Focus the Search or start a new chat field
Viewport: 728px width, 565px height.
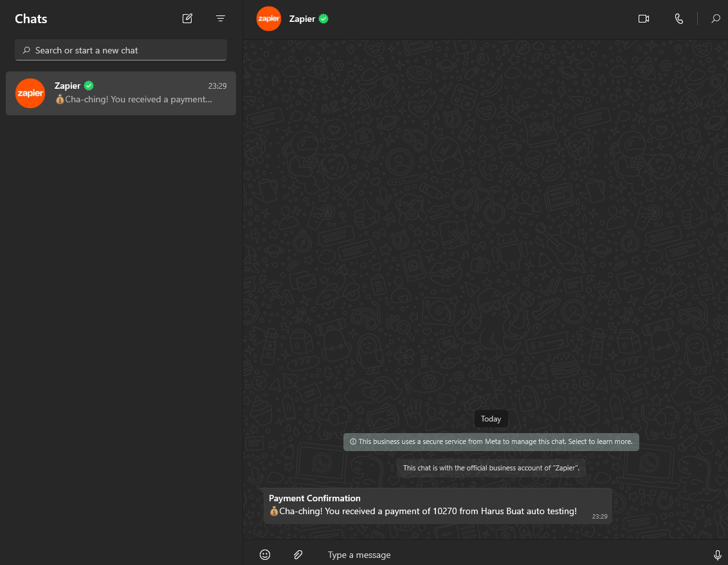(x=121, y=50)
